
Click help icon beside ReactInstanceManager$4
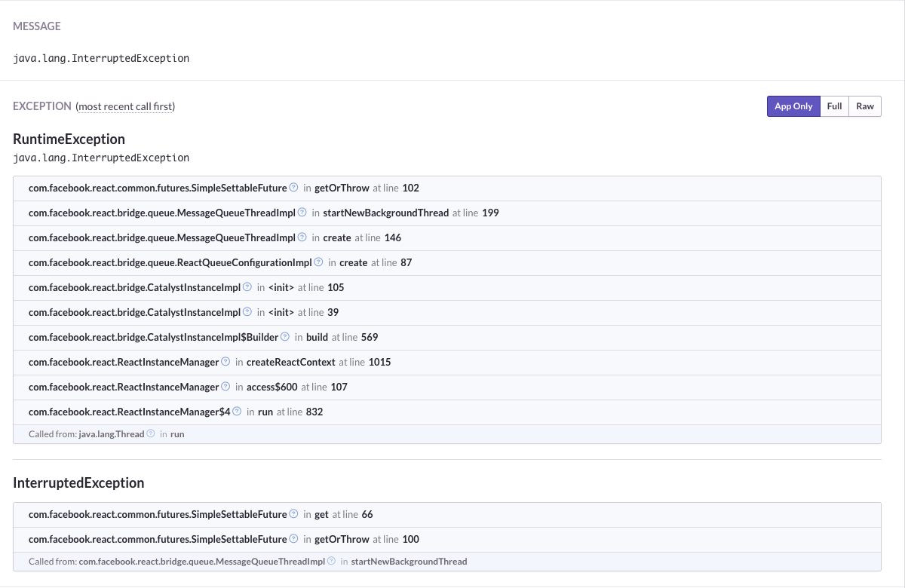click(237, 412)
